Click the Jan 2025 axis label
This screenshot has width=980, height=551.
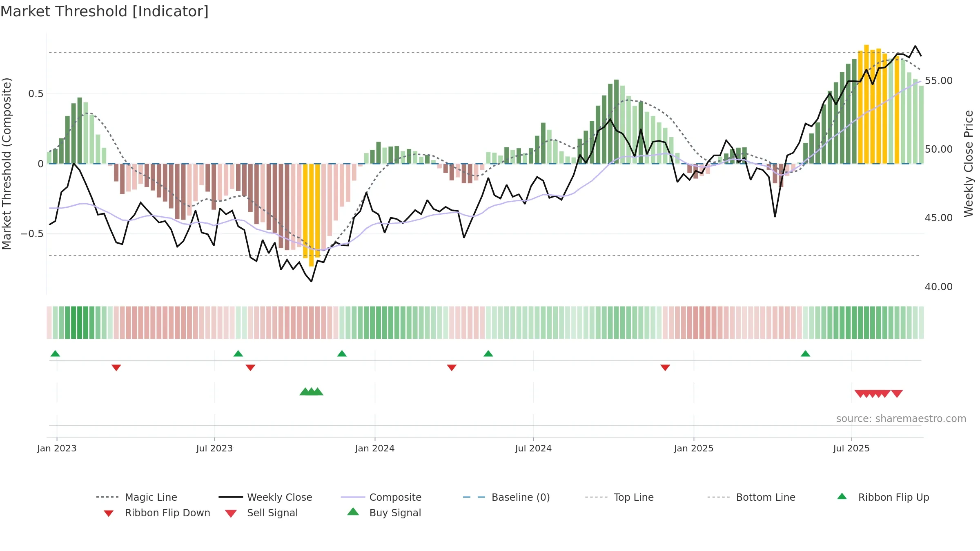(694, 448)
